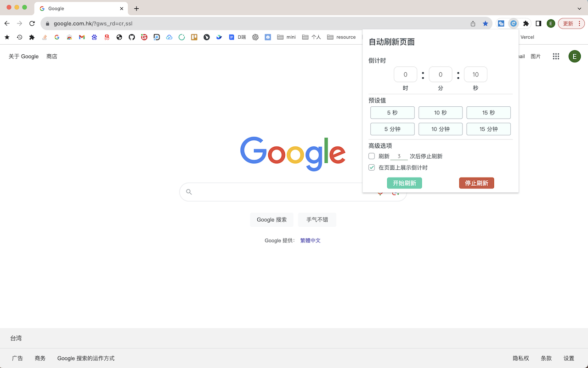Open the 商店 link
Image resolution: width=588 pixels, height=368 pixels.
tap(52, 56)
